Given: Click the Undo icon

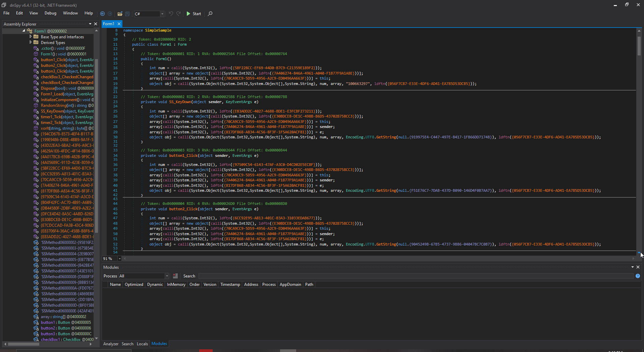Looking at the screenshot, I should tap(171, 13).
